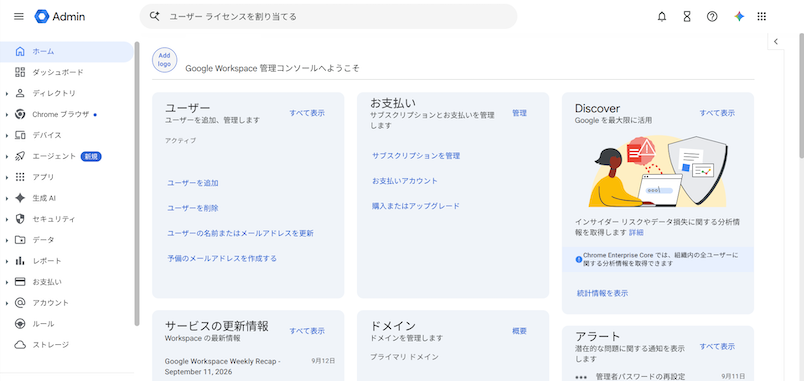Expand the デバイス tree arrow
This screenshot has height=381, width=804.
tap(7, 136)
